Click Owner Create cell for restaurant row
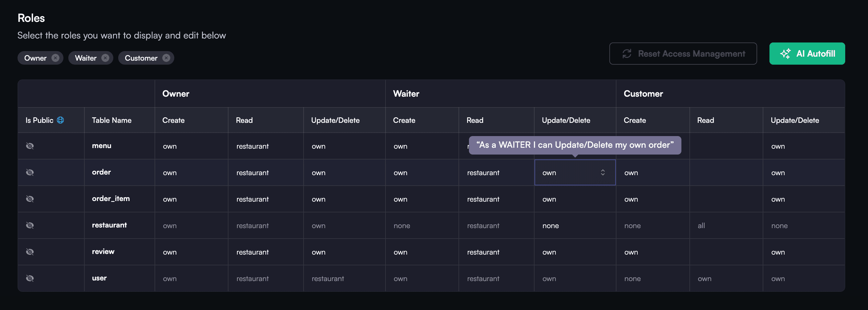This screenshot has height=310, width=868. [x=192, y=226]
